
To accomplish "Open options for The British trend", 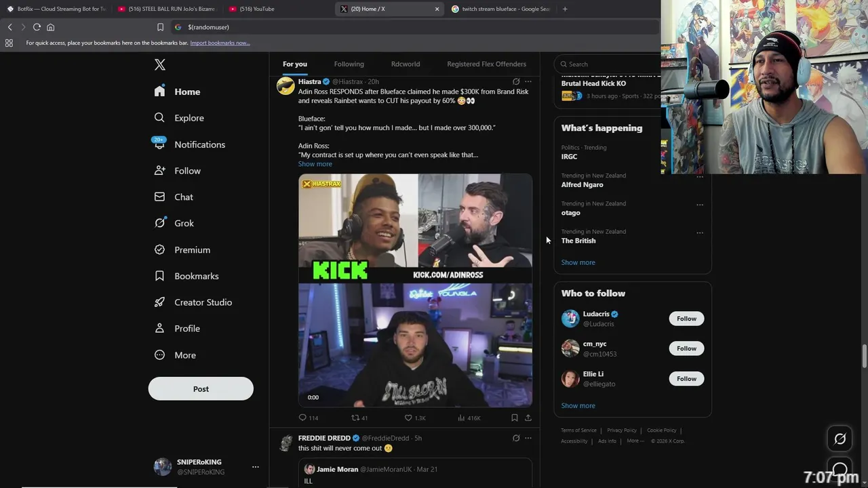I will click(x=700, y=232).
